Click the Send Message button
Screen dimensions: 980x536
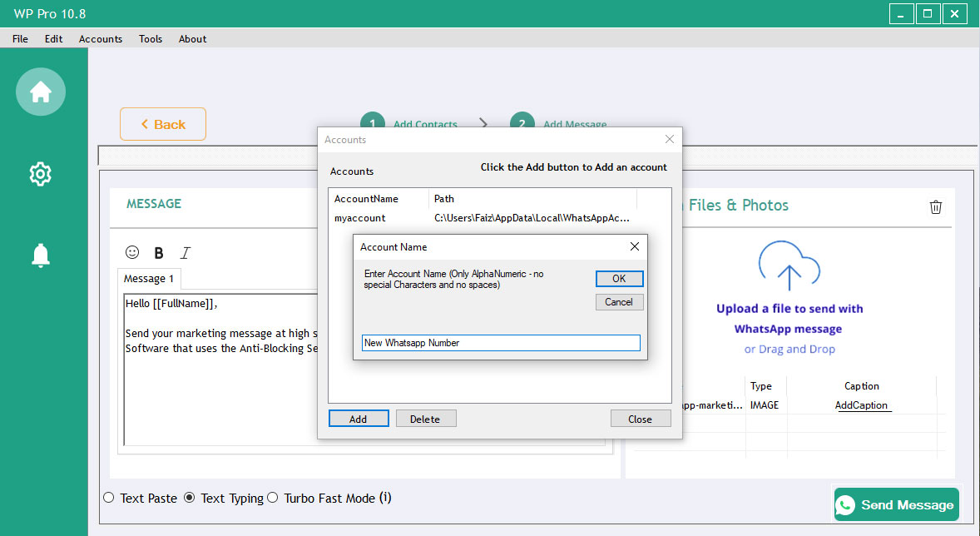click(896, 504)
